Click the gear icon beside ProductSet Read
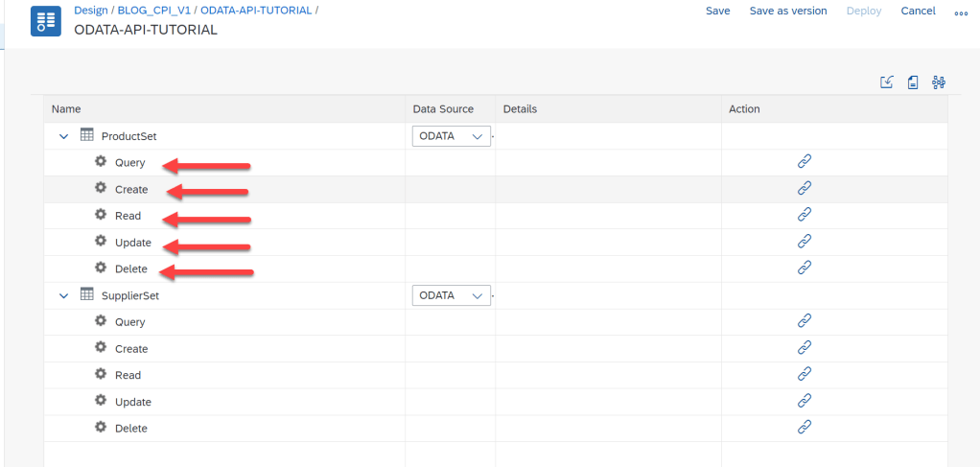This screenshot has width=980, height=467. pyautogui.click(x=100, y=215)
